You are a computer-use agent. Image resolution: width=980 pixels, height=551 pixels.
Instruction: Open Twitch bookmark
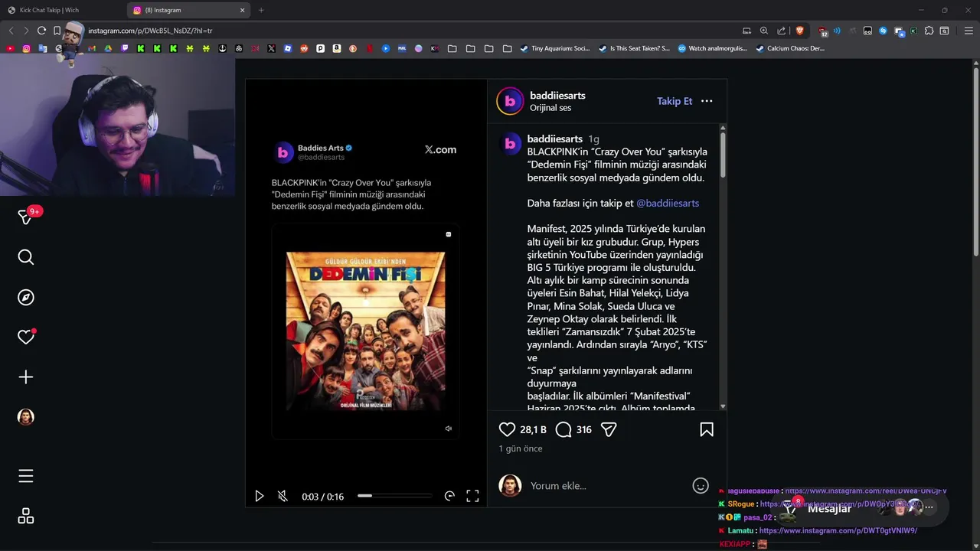pyautogui.click(x=125, y=48)
